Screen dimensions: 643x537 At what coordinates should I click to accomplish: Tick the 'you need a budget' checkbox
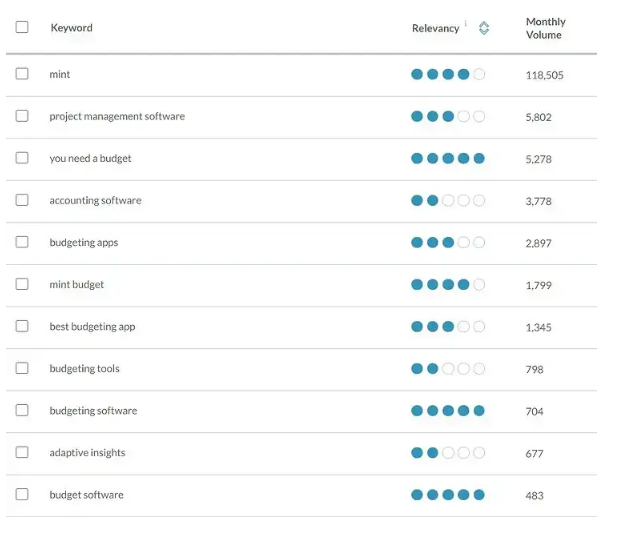[x=22, y=158]
